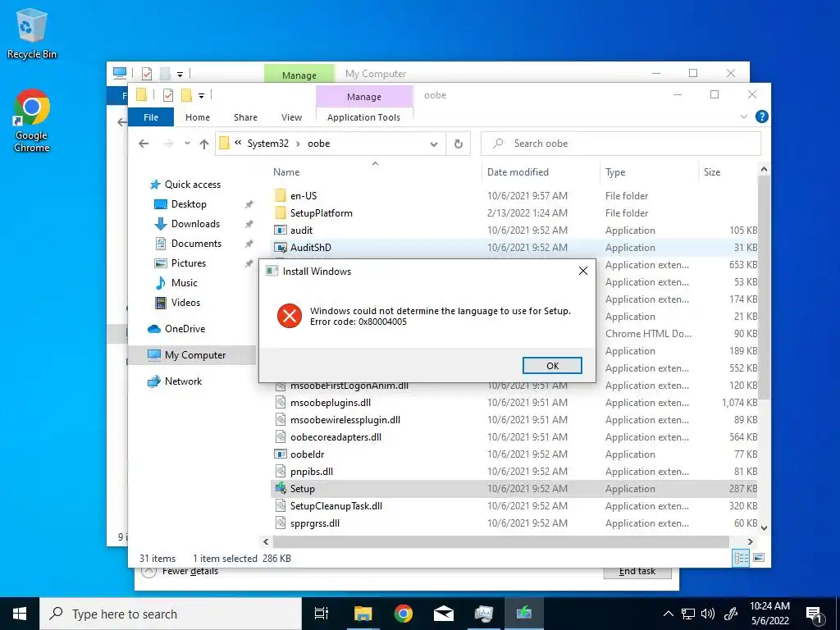Open the recent locations dropdown arrow
Image resolution: width=840 pixels, height=630 pixels.
pyautogui.click(x=187, y=144)
